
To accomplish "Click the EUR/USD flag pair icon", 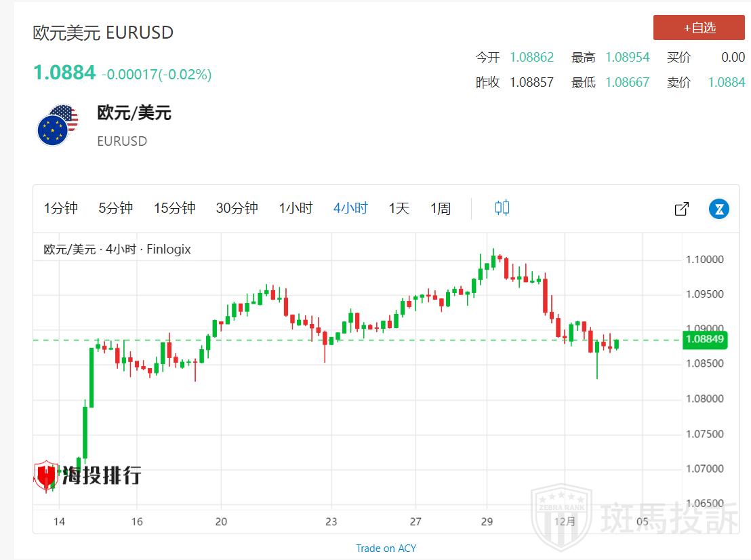I will pos(57,125).
